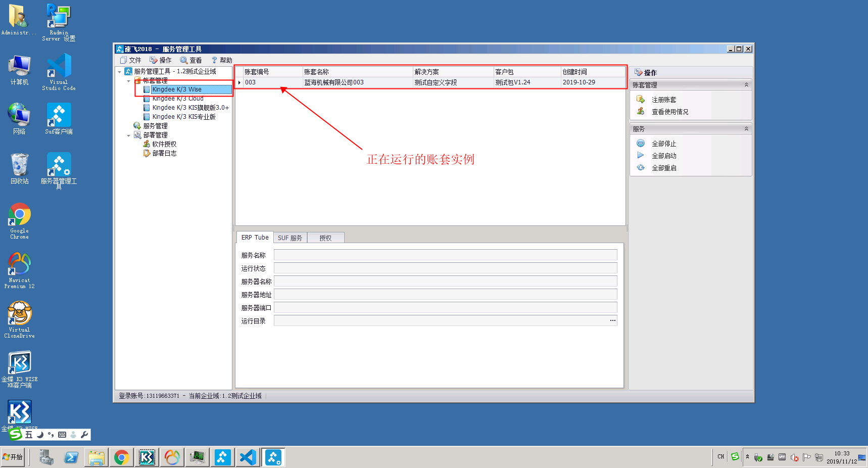Viewport: 868px width, 468px height.
Task: Open the 操作 menu
Action: [x=161, y=60]
